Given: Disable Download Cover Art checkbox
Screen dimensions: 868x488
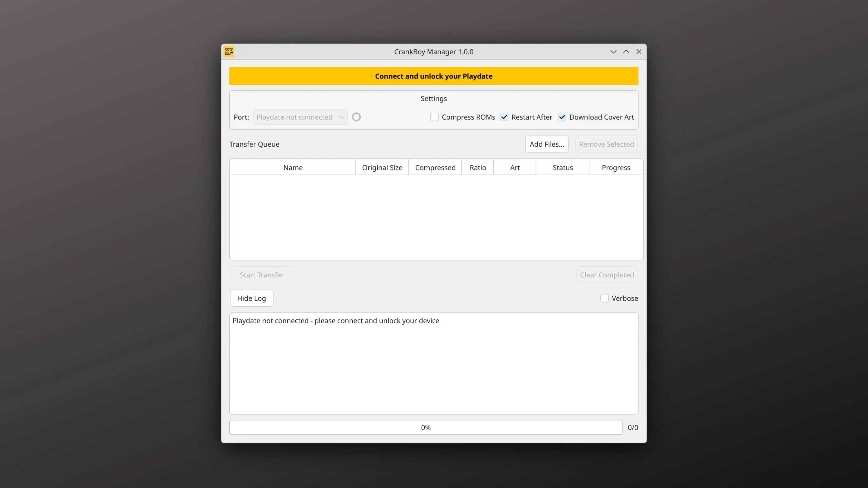Looking at the screenshot, I should 562,117.
